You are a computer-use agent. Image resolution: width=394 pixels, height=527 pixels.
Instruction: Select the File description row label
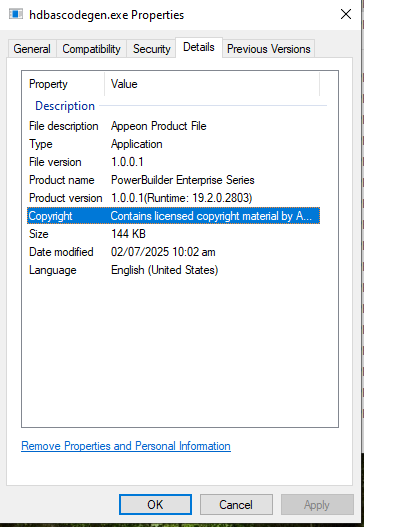[x=64, y=126]
